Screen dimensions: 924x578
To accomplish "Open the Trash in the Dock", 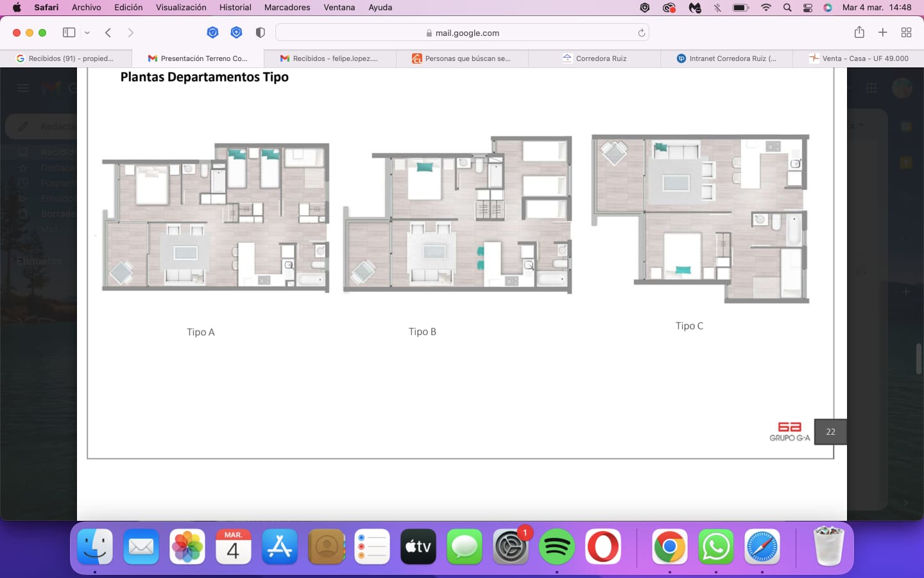I will click(828, 547).
